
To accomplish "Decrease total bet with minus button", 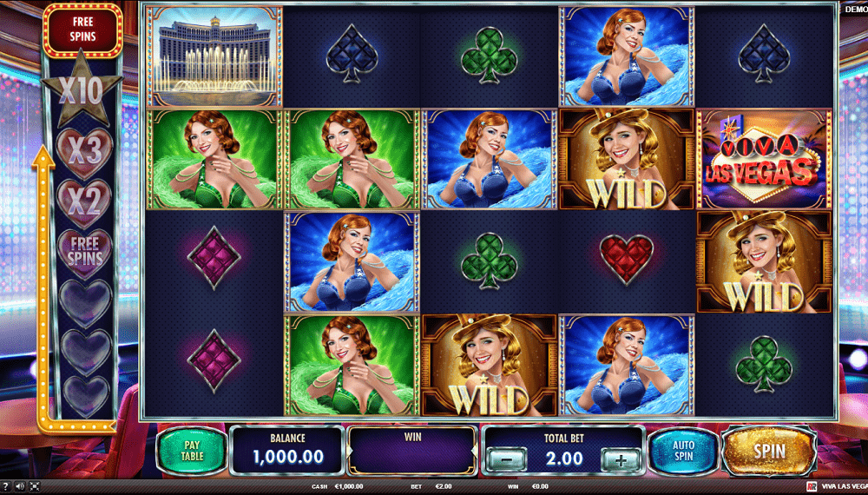I will point(506,459).
